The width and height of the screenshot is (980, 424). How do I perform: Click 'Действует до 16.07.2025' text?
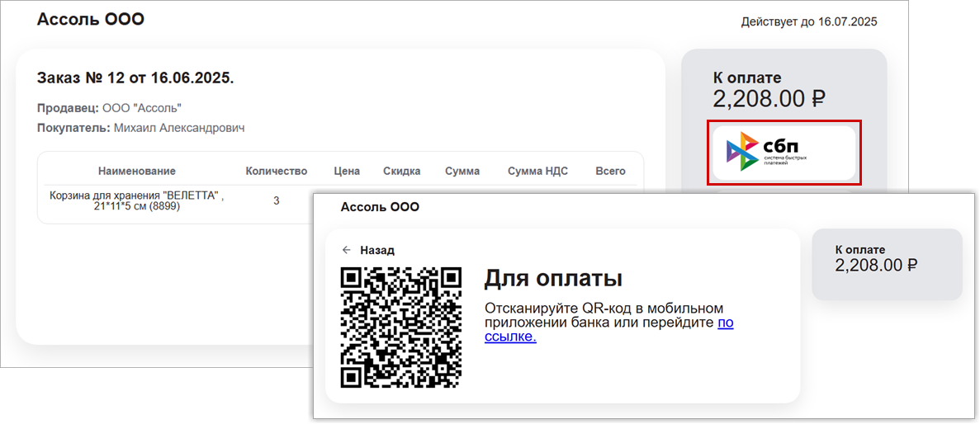[x=809, y=22]
